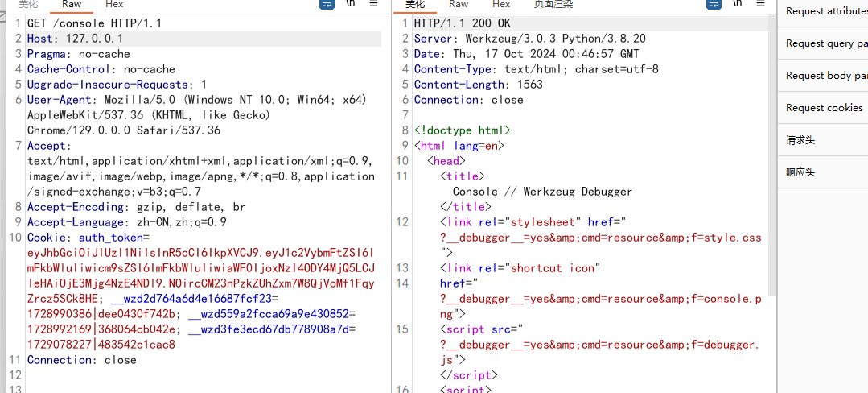Screen dimensions: 868x393
Task: Switch response view to Raw tab
Action: click(x=459, y=4)
